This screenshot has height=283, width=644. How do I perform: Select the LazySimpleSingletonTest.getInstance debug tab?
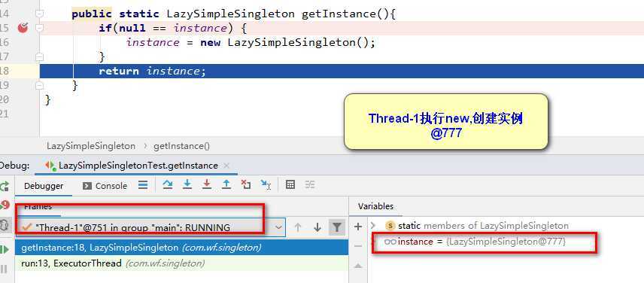tap(138, 166)
